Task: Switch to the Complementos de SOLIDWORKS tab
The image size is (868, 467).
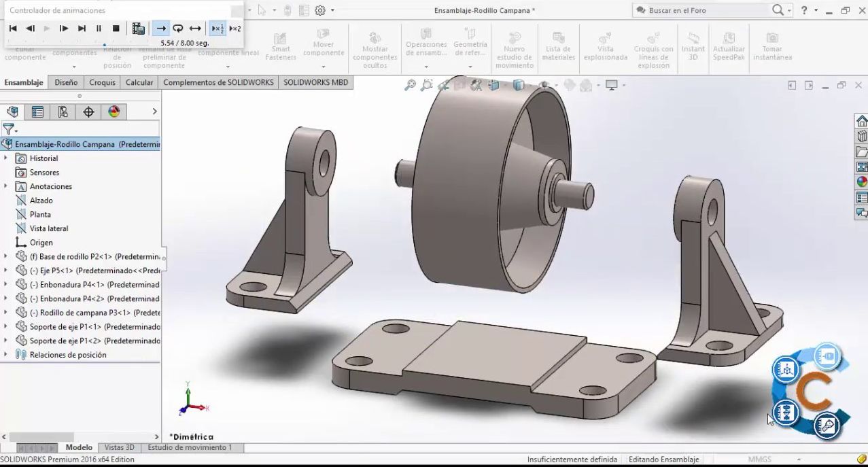Action: click(x=219, y=82)
